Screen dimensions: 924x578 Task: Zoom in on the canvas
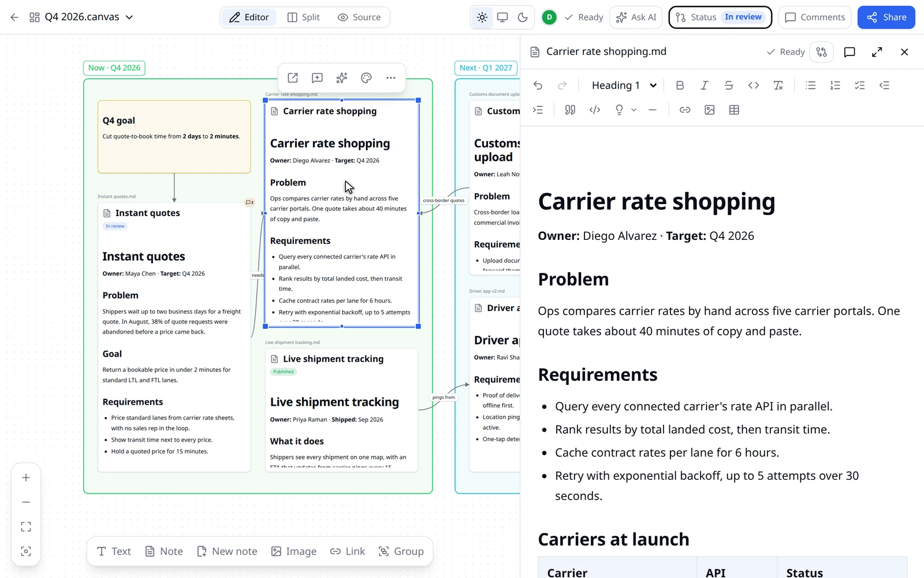coord(26,478)
